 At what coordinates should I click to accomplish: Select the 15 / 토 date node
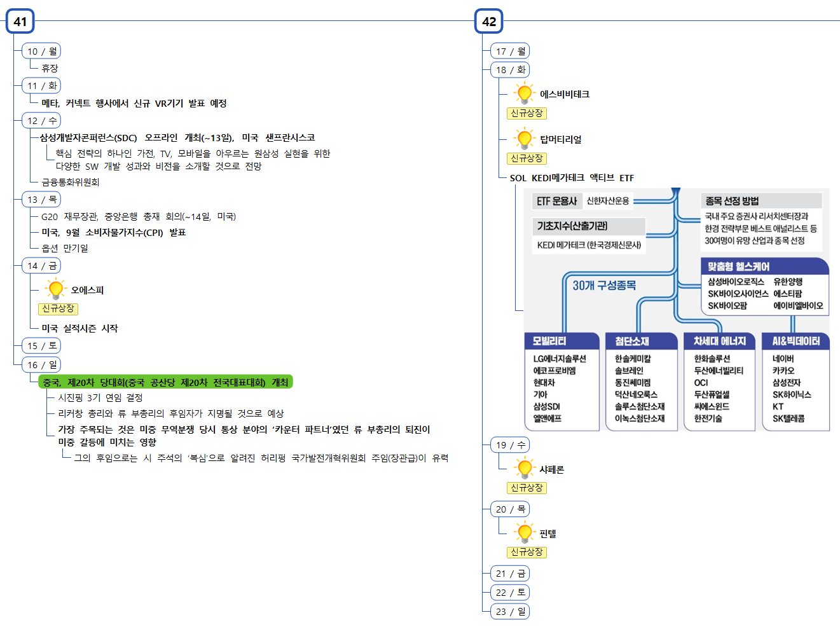(41, 345)
